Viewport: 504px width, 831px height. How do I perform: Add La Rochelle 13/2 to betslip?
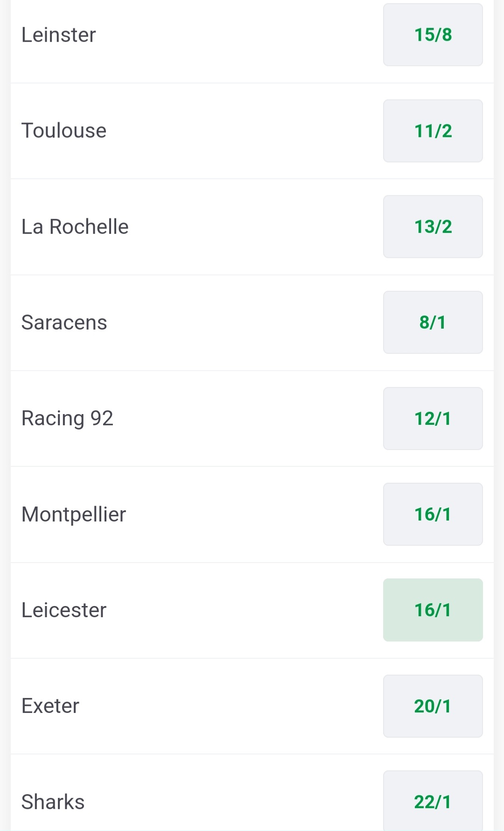(x=433, y=227)
